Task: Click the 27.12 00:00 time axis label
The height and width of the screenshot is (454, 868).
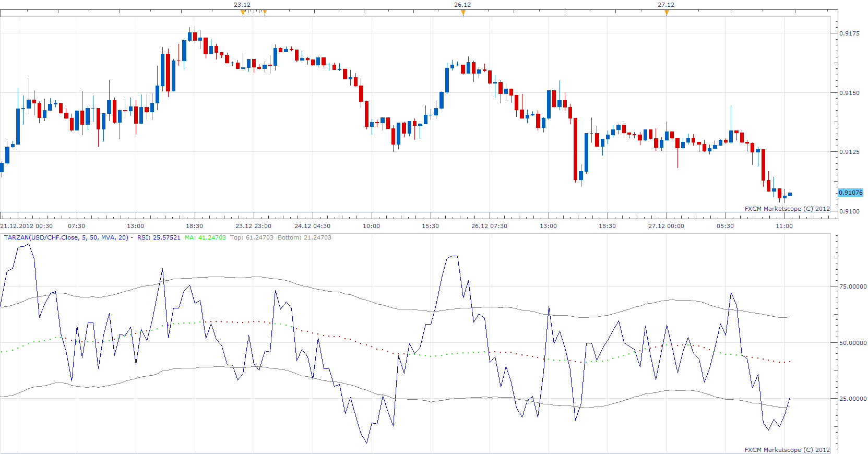Action: 666,226
